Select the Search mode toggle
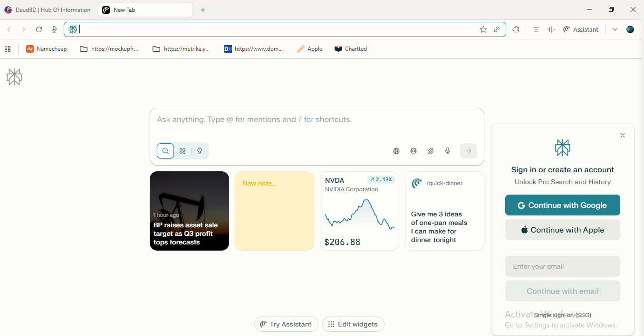The width and height of the screenshot is (644, 336). (x=165, y=151)
